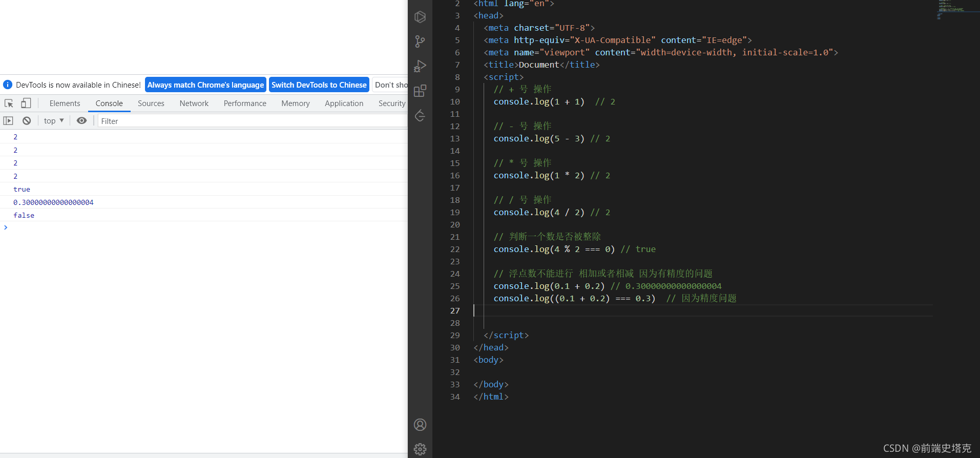This screenshot has height=458, width=980.
Task: Toggle the device toolbar icon
Action: tap(26, 103)
